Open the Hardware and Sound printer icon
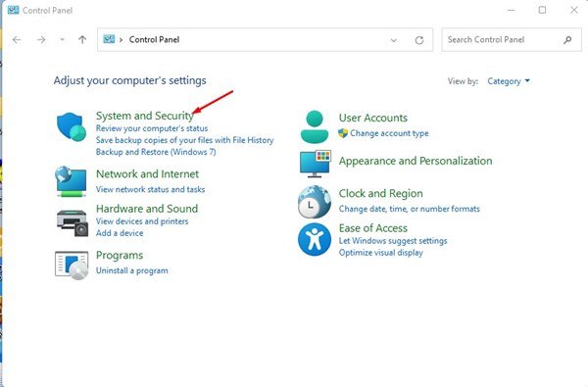 click(x=73, y=223)
